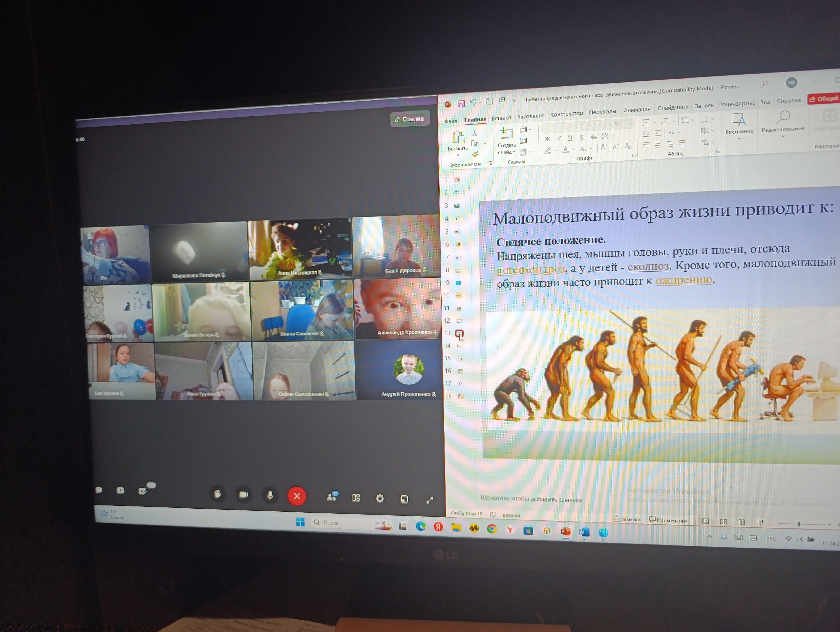Click the Save icon in PowerPoint title bar
The height and width of the screenshot is (632, 840).
click(x=461, y=104)
